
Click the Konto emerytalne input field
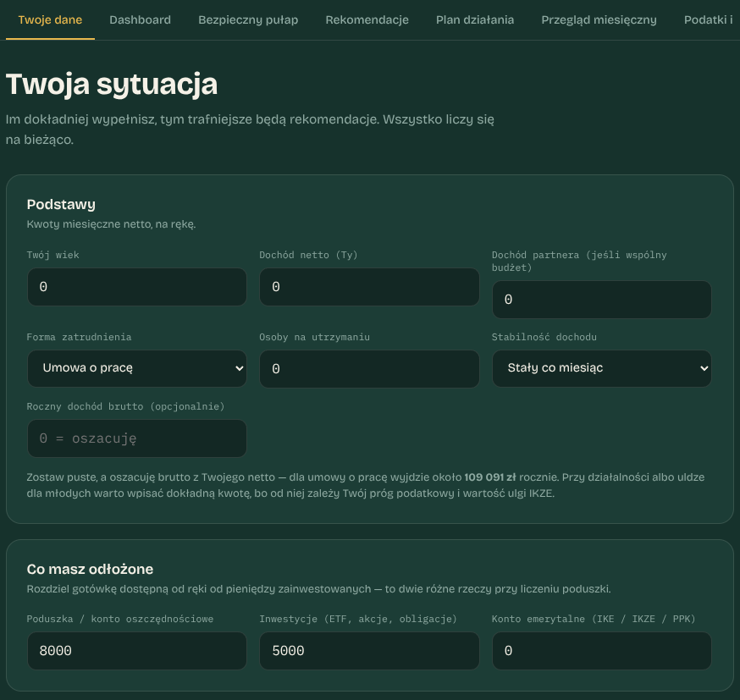point(602,651)
